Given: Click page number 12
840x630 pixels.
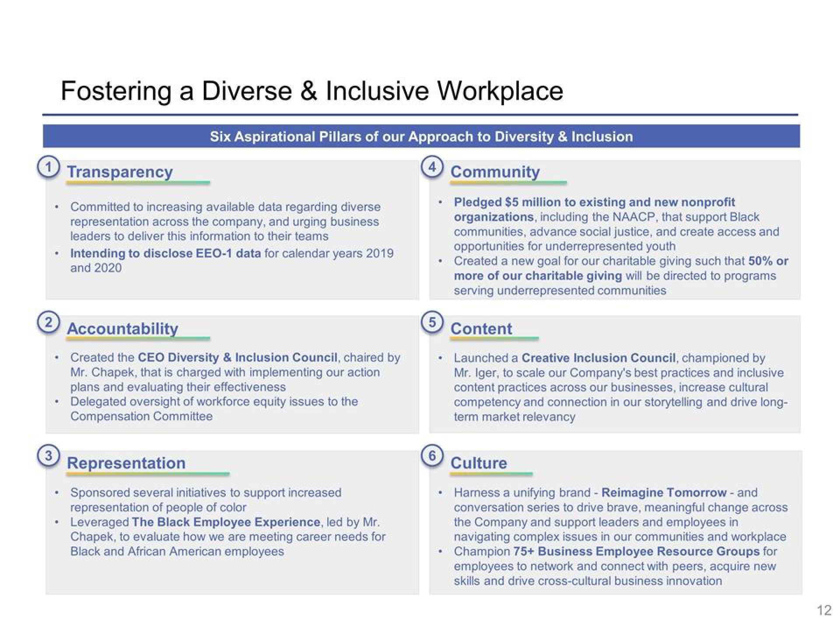Looking at the screenshot, I should point(824,610).
